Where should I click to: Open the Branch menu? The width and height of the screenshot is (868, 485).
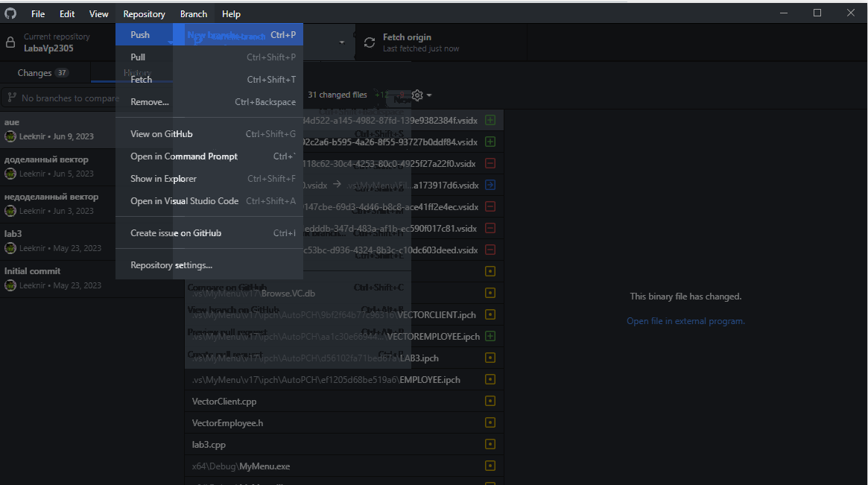(193, 13)
